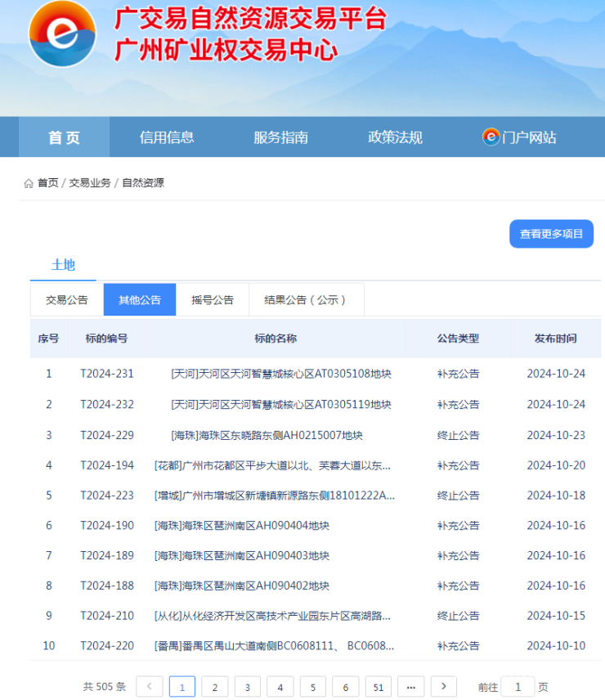This screenshot has height=700, width=605.
Task: Go to the previous page arrow
Action: (150, 687)
